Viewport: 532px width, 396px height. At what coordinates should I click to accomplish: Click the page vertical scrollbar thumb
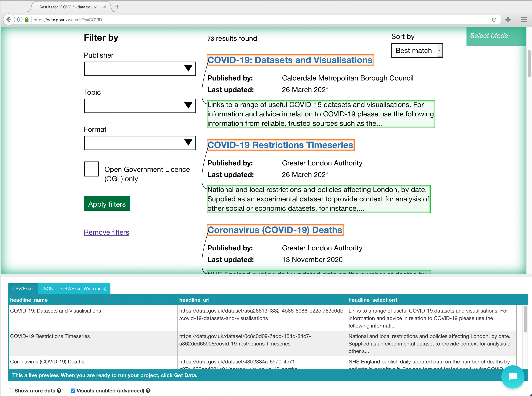(x=529, y=63)
